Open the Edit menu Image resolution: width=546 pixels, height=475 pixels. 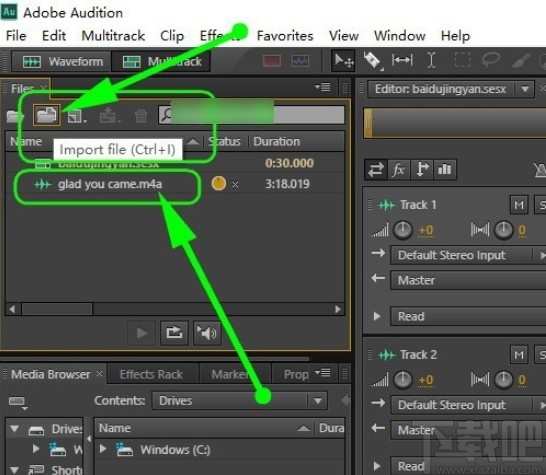(54, 36)
